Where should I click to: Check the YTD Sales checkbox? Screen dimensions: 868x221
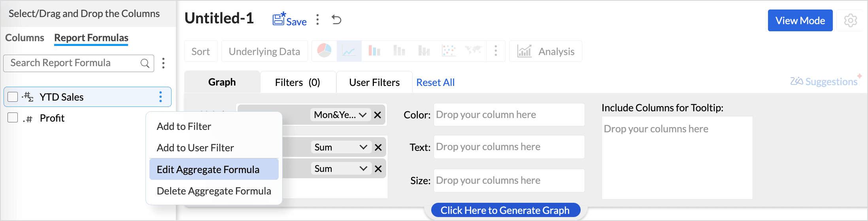tap(13, 97)
